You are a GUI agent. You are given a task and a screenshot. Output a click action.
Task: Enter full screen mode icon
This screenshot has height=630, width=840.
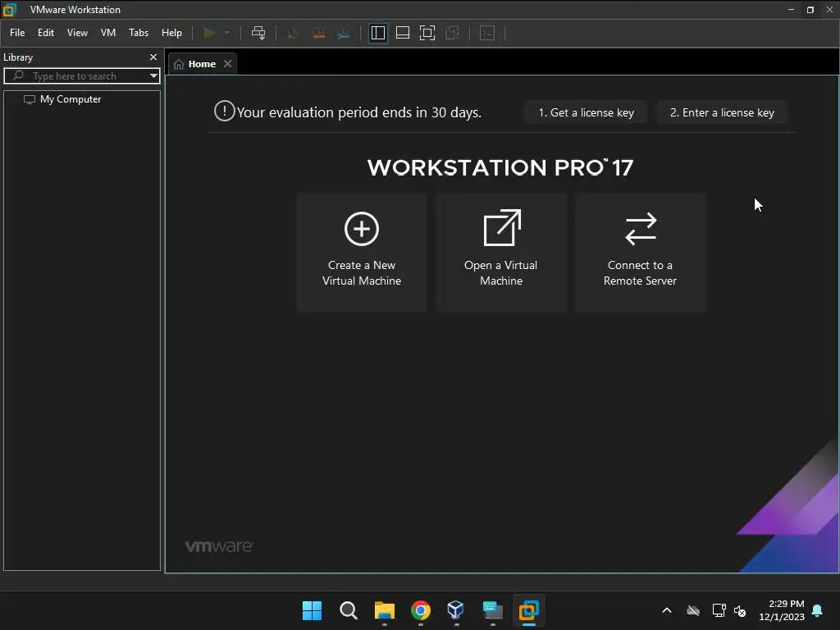(427, 33)
